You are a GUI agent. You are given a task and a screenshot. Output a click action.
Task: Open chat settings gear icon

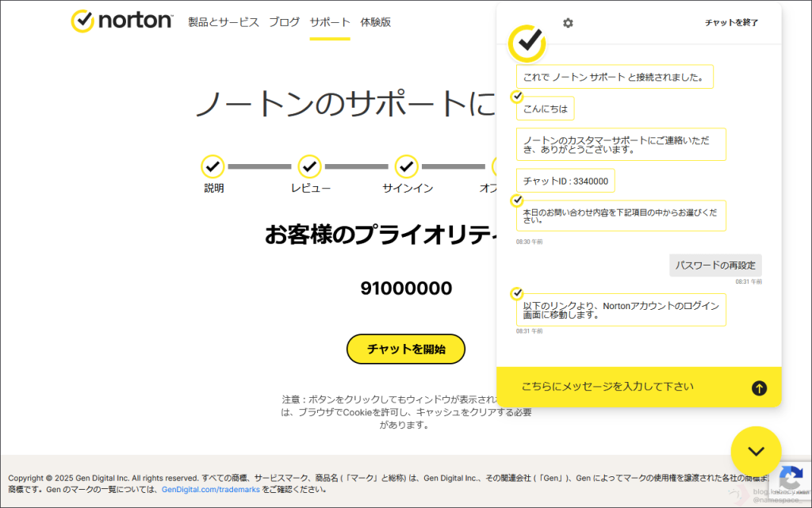click(568, 23)
